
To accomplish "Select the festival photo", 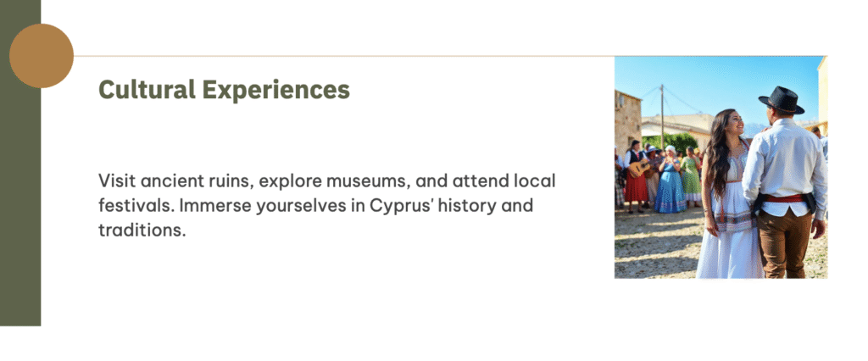I will point(721,167).
